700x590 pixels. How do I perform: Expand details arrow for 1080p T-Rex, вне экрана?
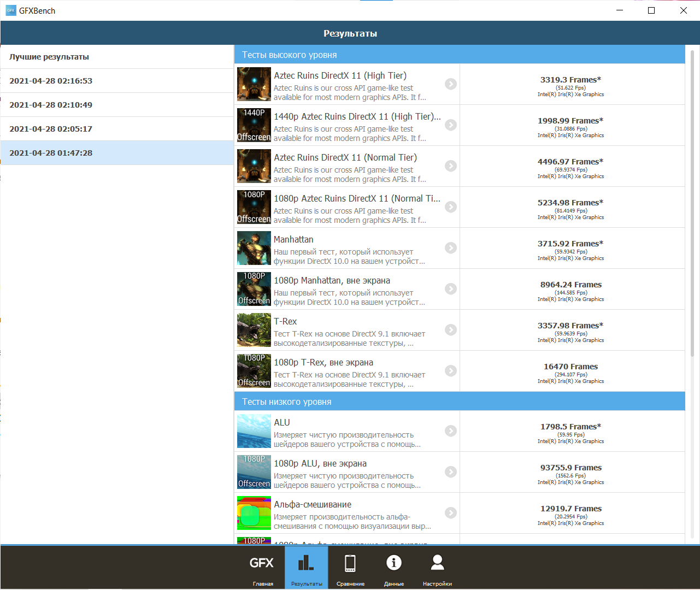pyautogui.click(x=451, y=371)
